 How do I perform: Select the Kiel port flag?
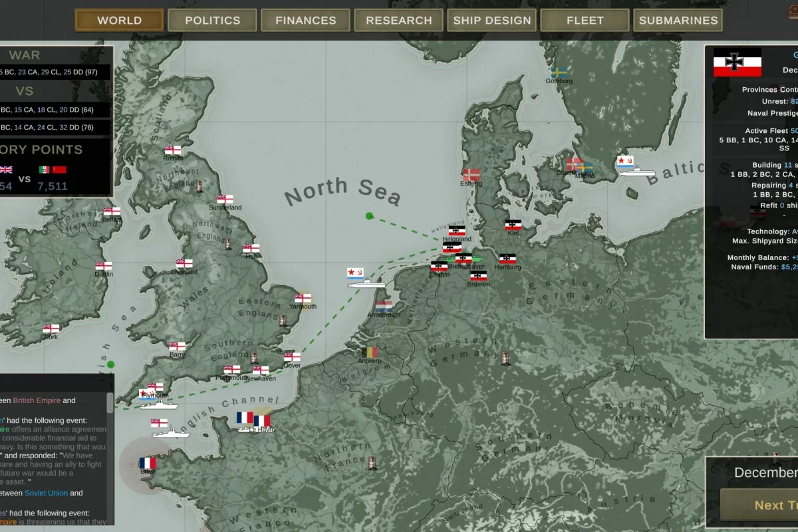pyautogui.click(x=513, y=225)
